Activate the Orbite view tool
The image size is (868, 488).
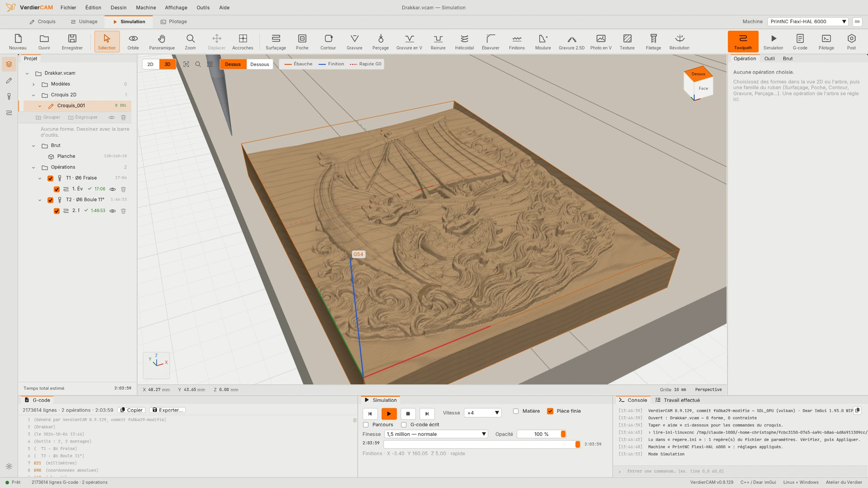[133, 42]
